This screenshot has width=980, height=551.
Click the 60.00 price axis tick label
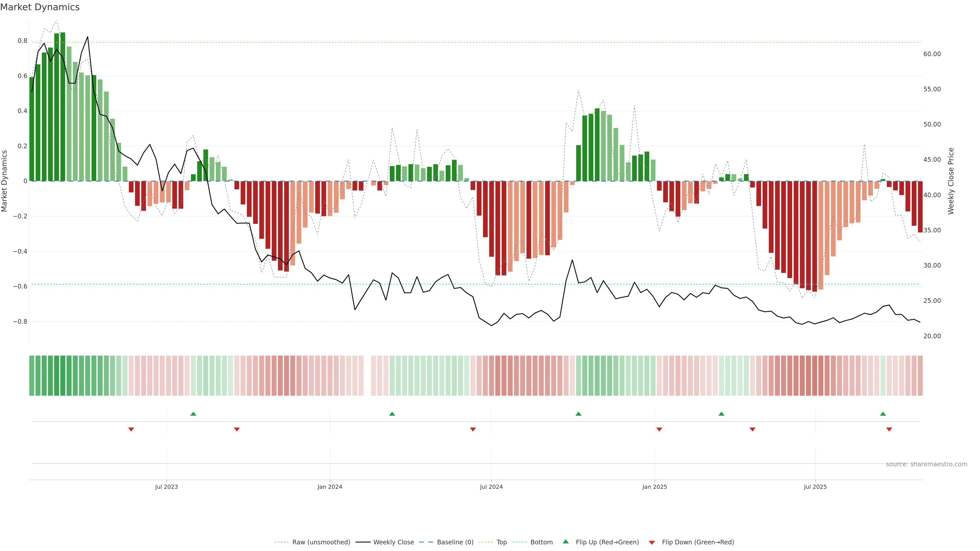click(x=932, y=54)
